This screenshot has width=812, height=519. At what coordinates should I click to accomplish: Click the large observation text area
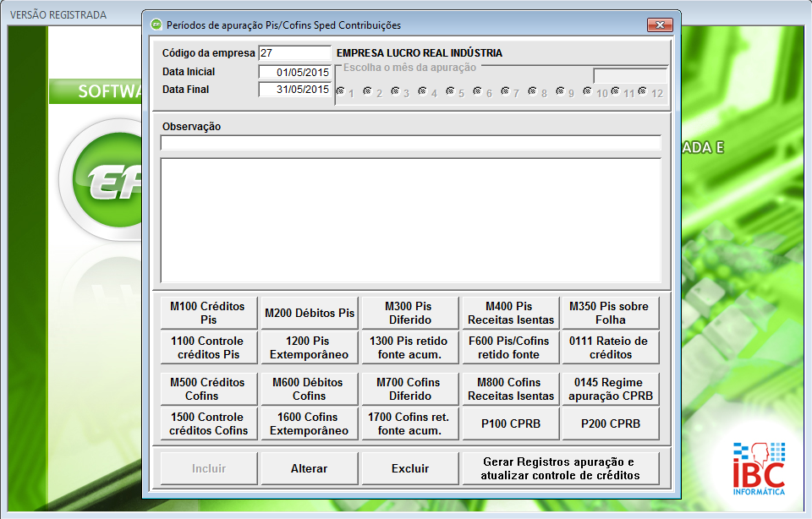(x=411, y=221)
